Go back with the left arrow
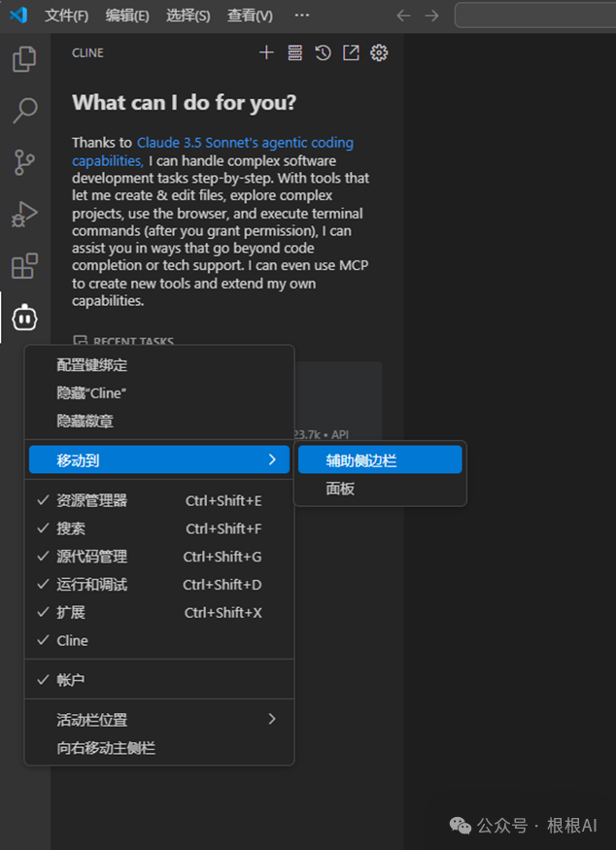Screen dimensions: 616x850 [x=403, y=16]
